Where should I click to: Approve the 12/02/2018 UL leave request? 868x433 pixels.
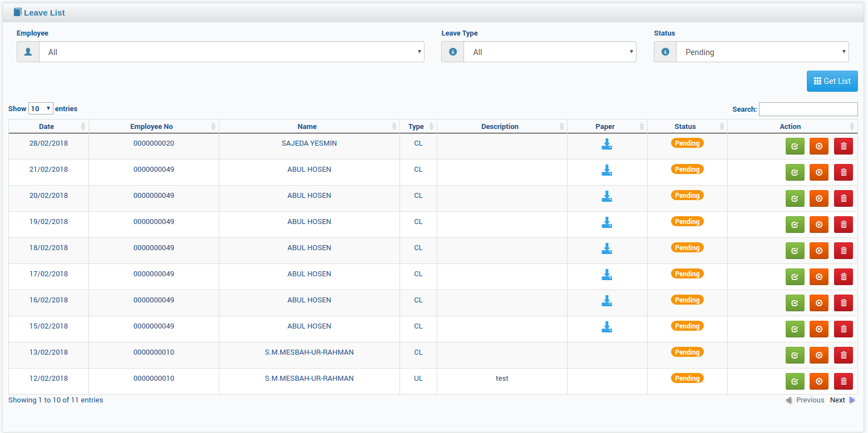click(x=795, y=381)
